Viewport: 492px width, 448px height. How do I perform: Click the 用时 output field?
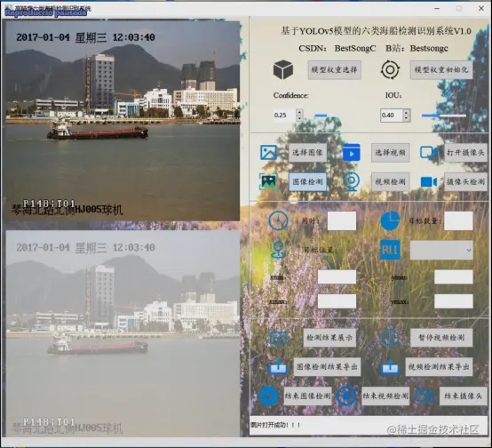[x=342, y=220]
